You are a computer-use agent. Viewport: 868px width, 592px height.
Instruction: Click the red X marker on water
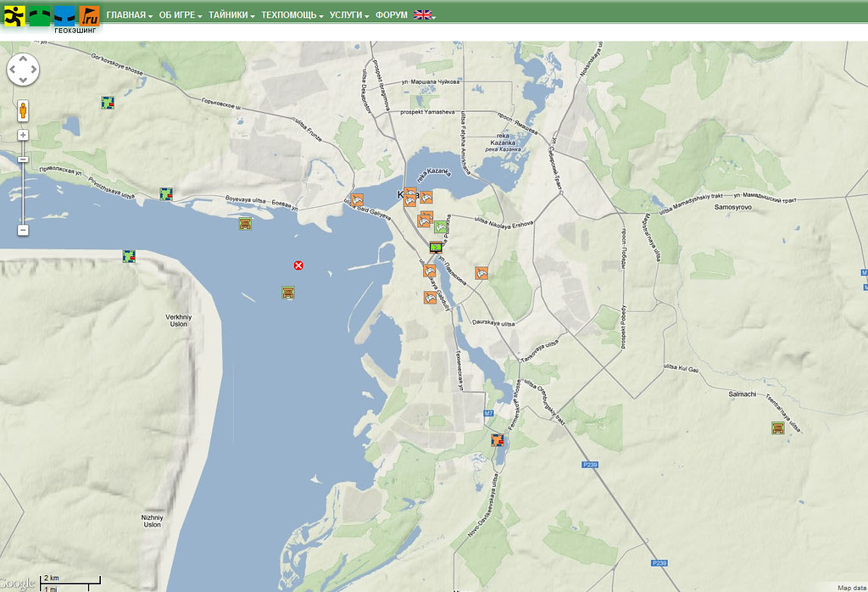click(x=298, y=265)
